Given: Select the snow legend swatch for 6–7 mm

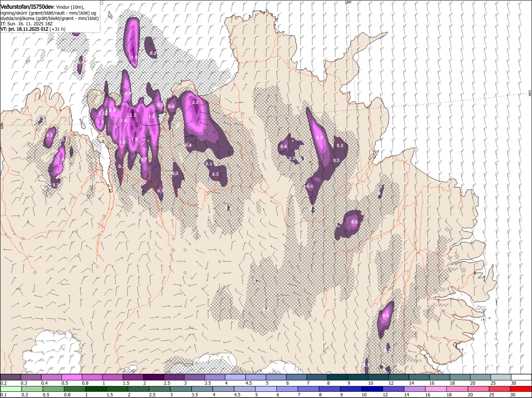Looking at the screenshot, I should coord(296,377).
